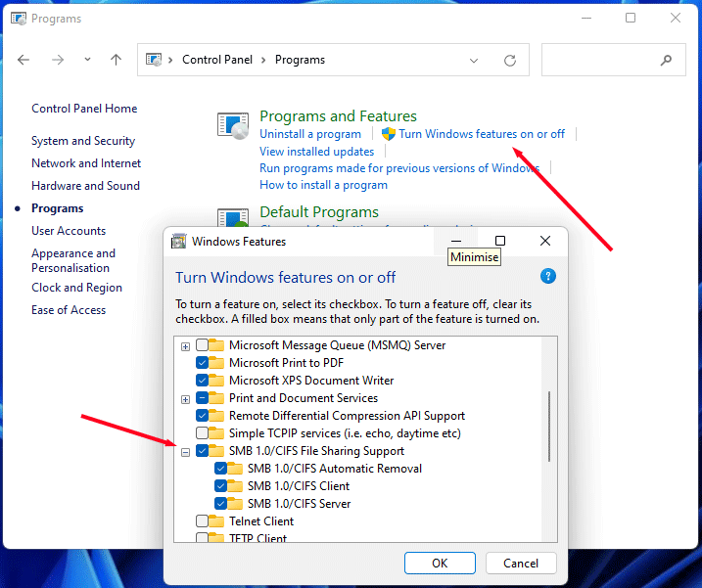
Task: Click OK in Windows Features dialog
Action: [440, 563]
